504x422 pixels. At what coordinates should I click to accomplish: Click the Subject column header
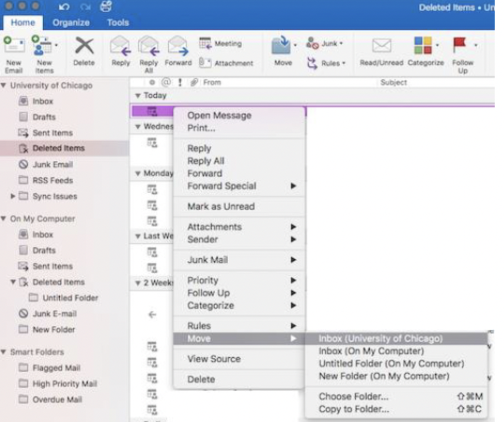pos(393,82)
